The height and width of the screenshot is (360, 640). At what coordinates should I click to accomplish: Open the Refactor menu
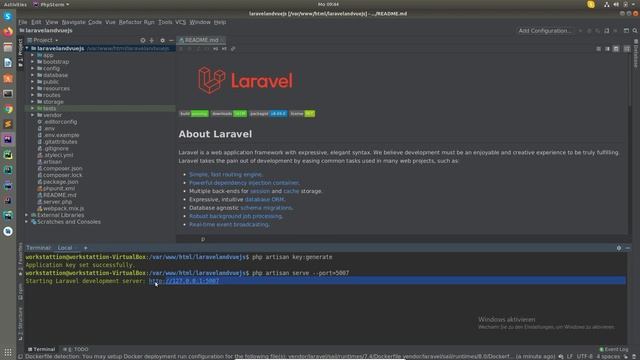point(130,22)
